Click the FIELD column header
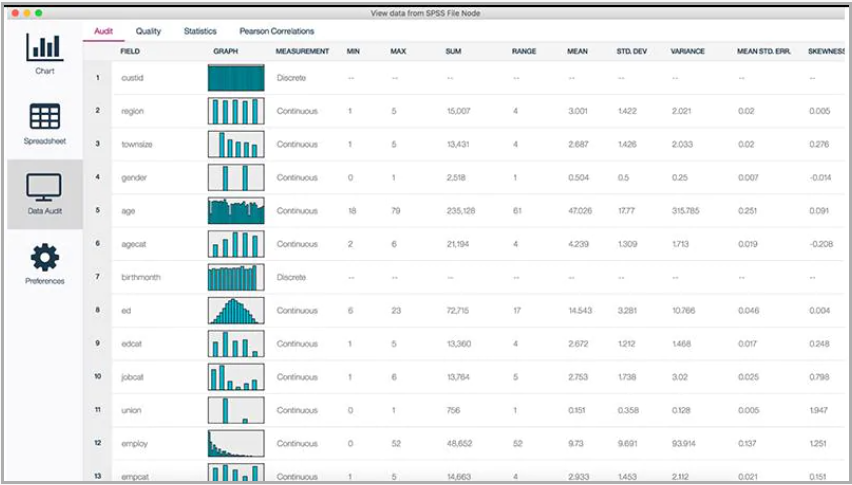 [x=130, y=51]
